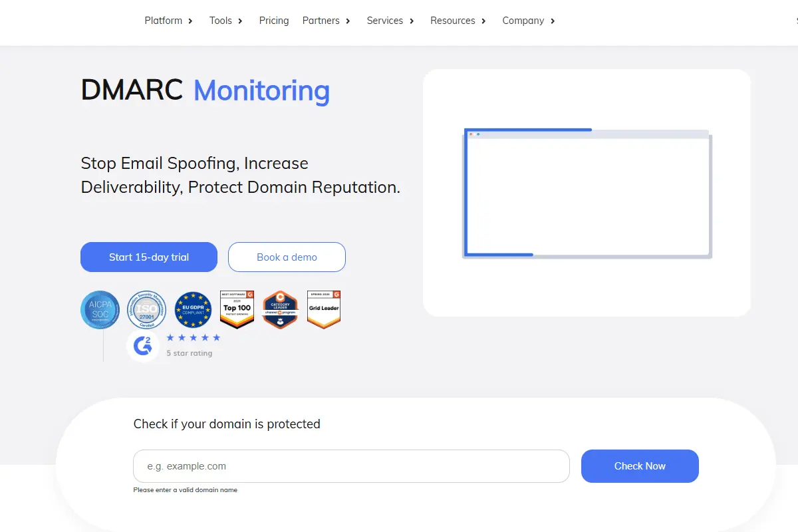Click "Check if your domain is protected" text
Viewport: 798px width, 532px height.
(227, 424)
